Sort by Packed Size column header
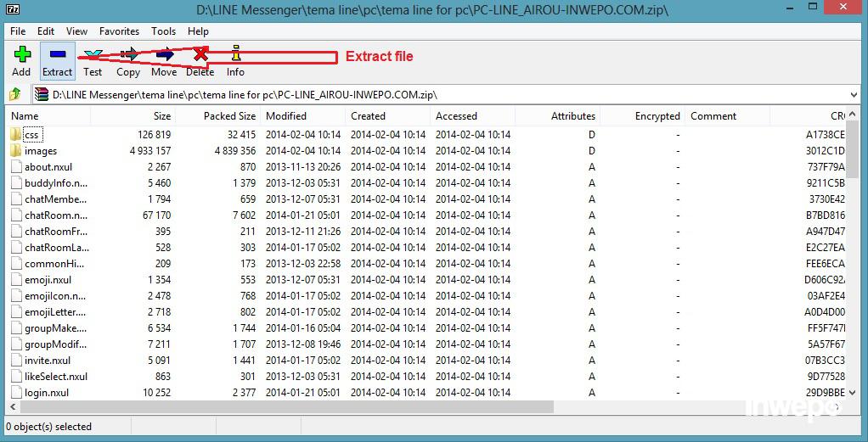 (218, 116)
